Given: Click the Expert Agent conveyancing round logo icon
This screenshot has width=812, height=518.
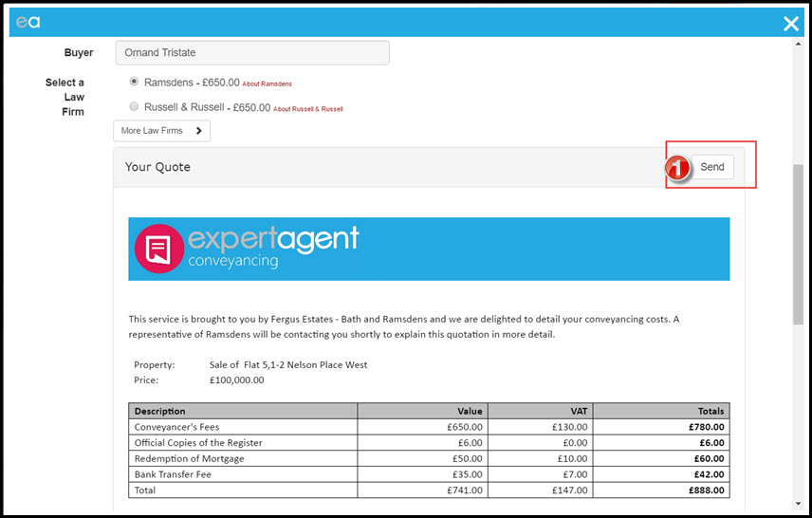Looking at the screenshot, I should (x=159, y=249).
